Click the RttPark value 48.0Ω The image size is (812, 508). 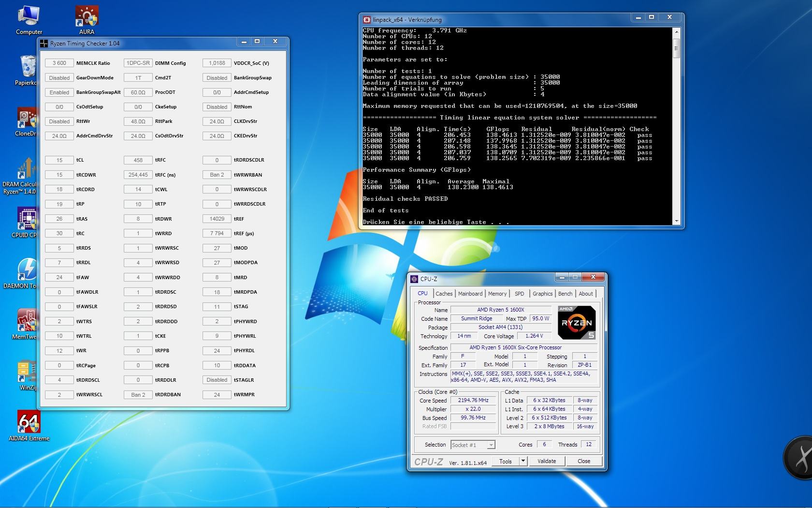(x=138, y=121)
